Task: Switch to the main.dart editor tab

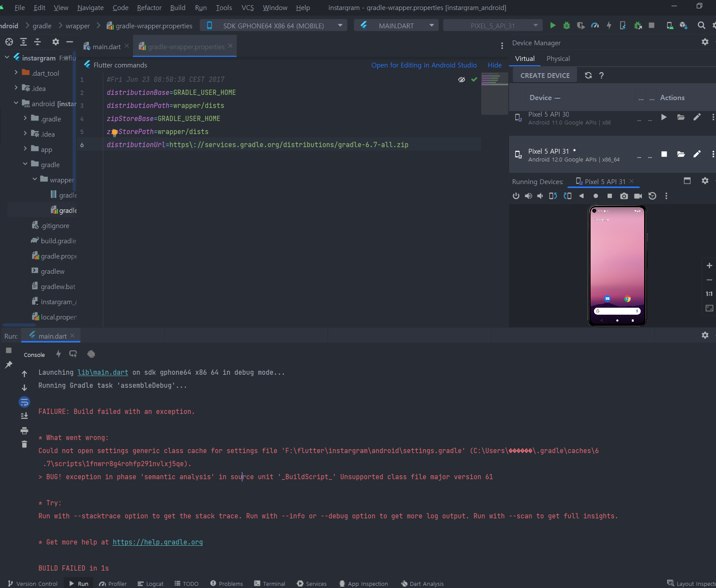Action: coord(107,47)
